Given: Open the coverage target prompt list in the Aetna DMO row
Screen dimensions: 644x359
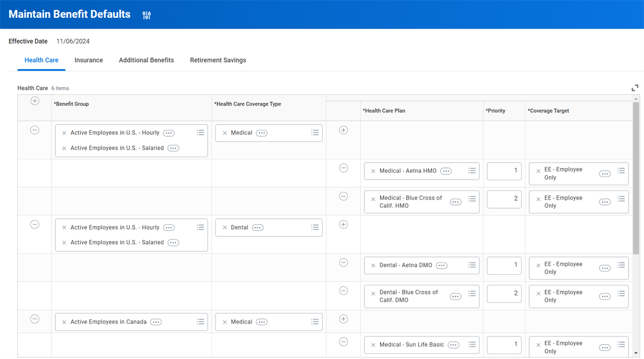Looking at the screenshot, I should pyautogui.click(x=621, y=265).
